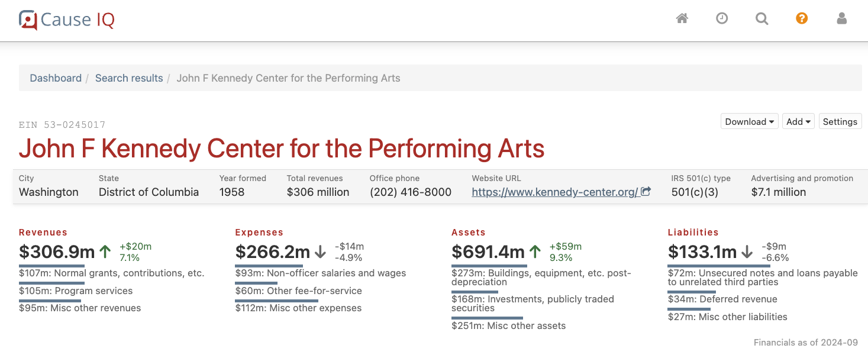Select the $266.2m expenses figure
The height and width of the screenshot is (358, 868).
click(x=273, y=252)
